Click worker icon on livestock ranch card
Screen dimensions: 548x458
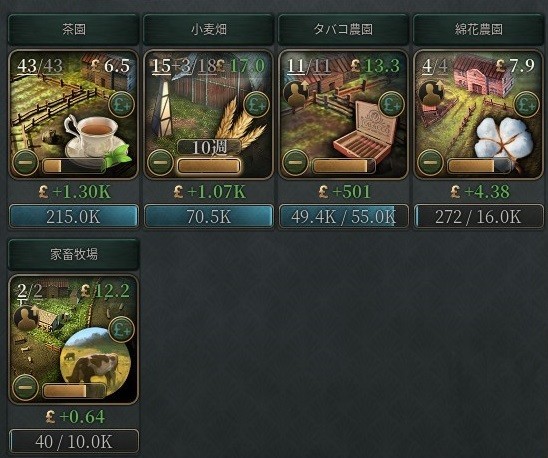[26, 318]
